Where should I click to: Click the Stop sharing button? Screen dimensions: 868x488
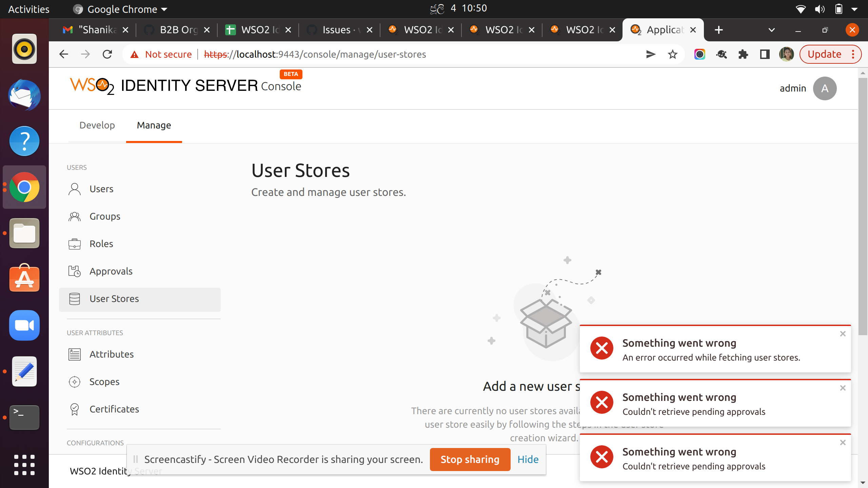click(x=470, y=460)
